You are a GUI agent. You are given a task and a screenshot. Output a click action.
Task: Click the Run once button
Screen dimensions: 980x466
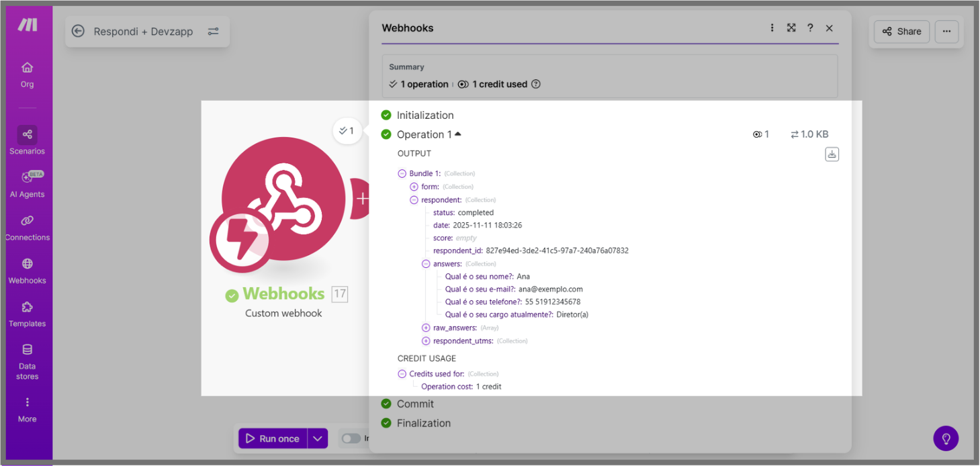[x=273, y=438]
